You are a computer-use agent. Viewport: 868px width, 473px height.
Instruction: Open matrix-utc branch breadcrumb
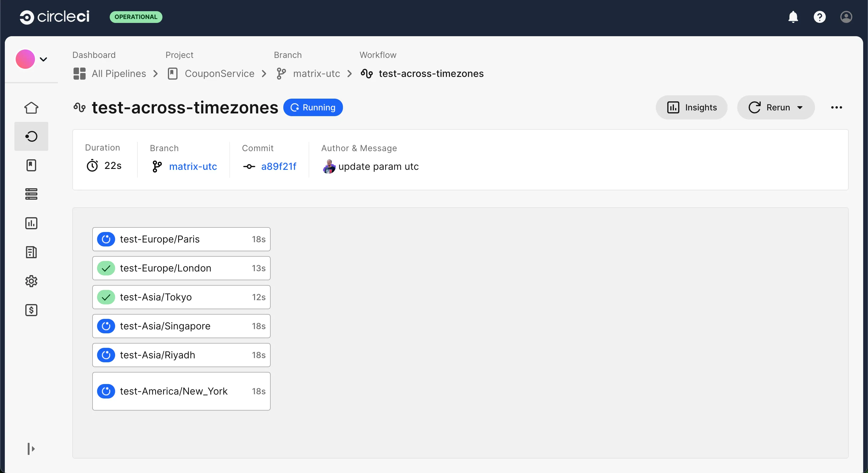pos(316,74)
